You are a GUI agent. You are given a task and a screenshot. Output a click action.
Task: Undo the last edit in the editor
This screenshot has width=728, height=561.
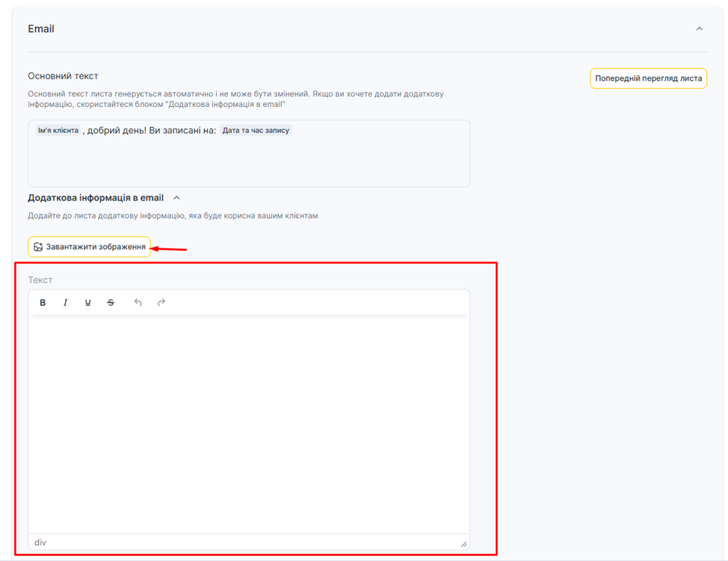coord(138,303)
